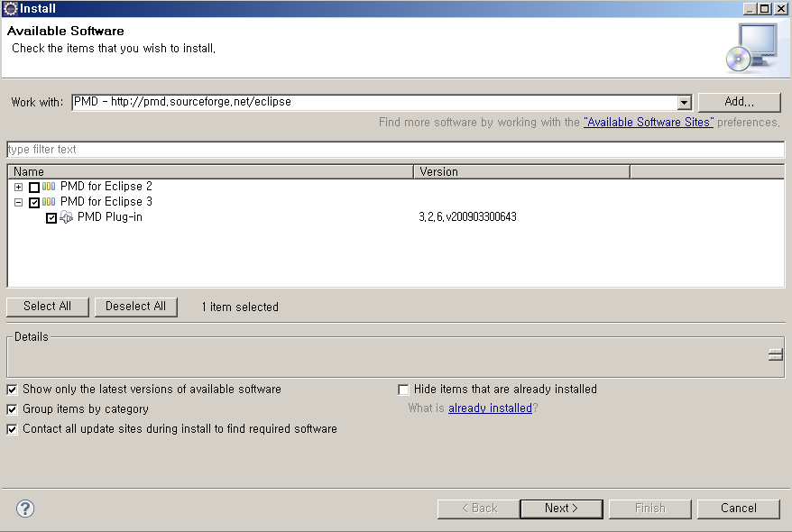The image size is (792, 532).
Task: Click the Eclipse icon in the title bar
Action: [10, 8]
